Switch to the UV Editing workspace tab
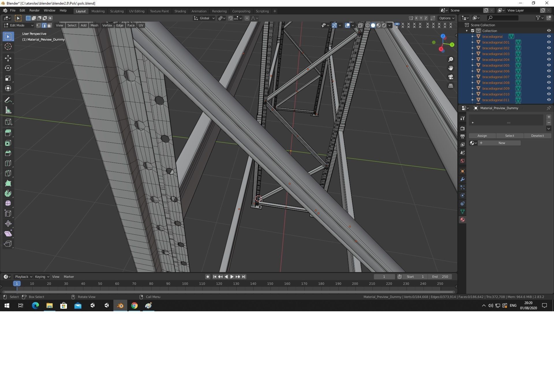Image resolution: width=554 pixels, height=392 pixels. click(136, 11)
